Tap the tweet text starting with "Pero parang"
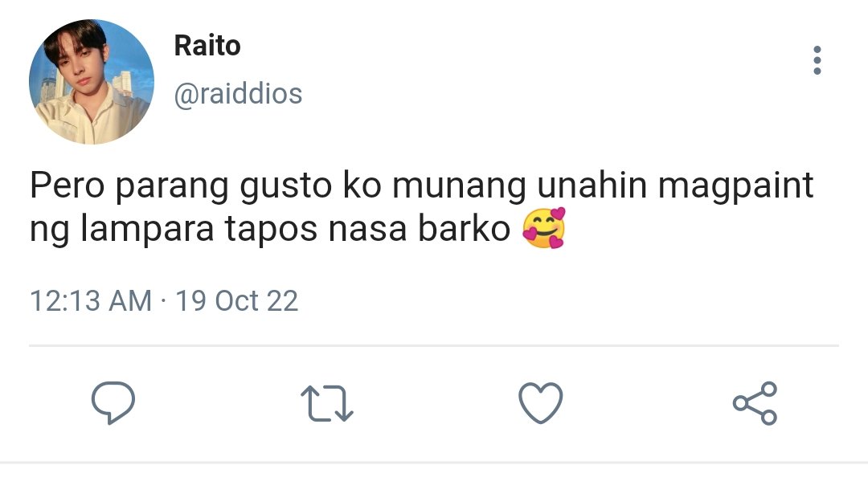The height and width of the screenshot is (477, 868). (x=421, y=207)
